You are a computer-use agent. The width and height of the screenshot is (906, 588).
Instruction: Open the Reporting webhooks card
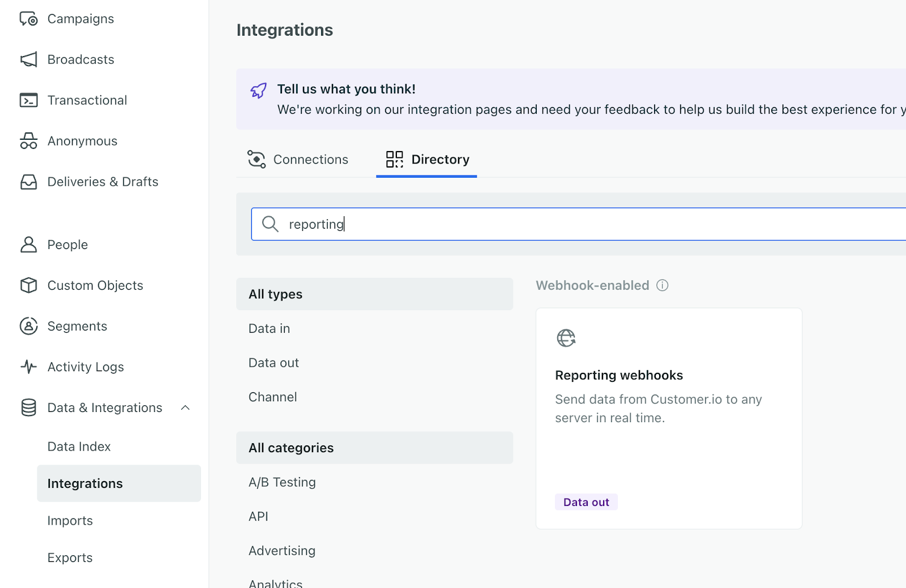pos(668,417)
